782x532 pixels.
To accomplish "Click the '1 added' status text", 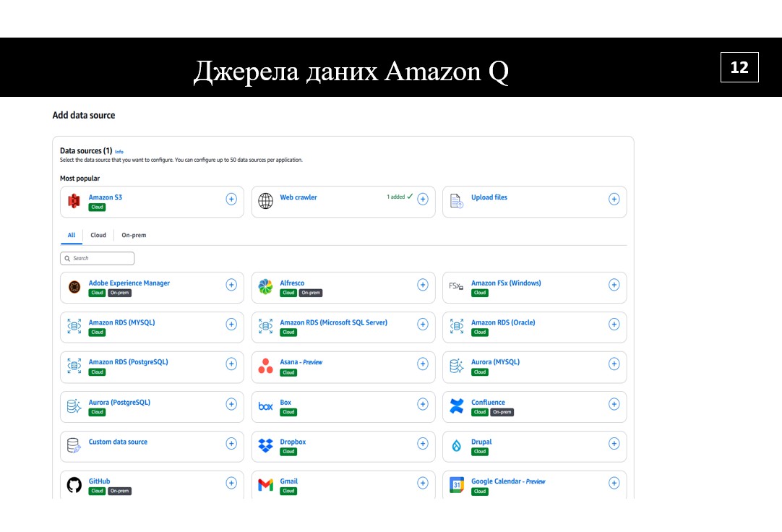I will 396,197.
